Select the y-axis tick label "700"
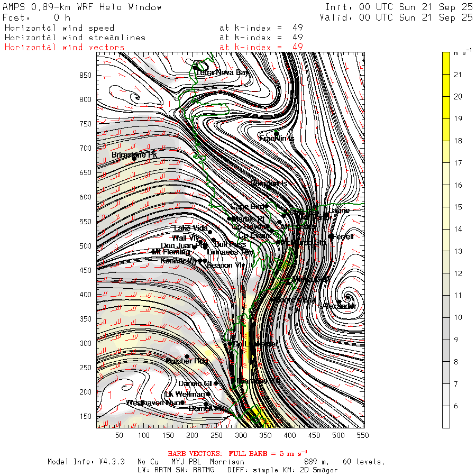This screenshot has height=476, width=476. tap(85, 149)
